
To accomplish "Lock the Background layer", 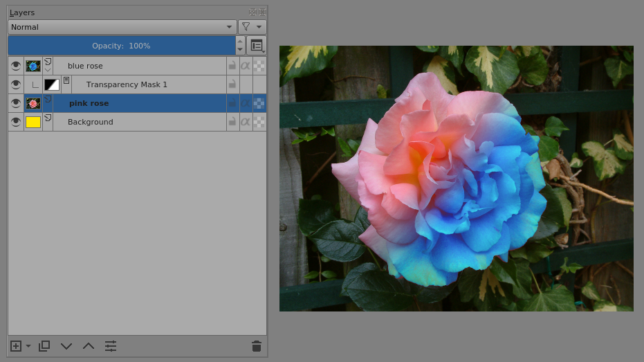I will click(232, 122).
